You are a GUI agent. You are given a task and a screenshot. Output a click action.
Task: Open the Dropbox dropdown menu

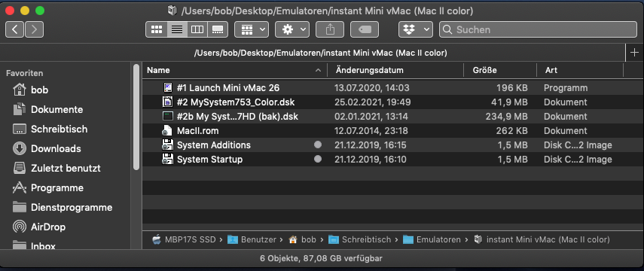pos(415,29)
